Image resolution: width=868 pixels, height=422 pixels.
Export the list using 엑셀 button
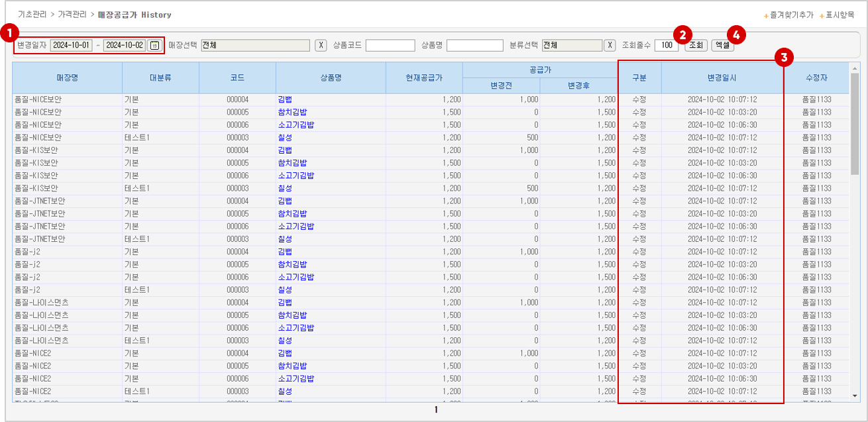point(722,45)
